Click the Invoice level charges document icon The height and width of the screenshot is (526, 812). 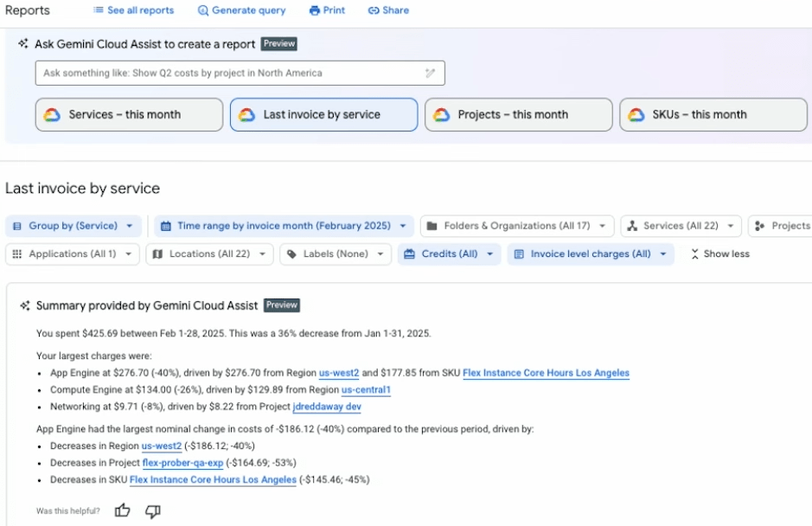click(519, 254)
